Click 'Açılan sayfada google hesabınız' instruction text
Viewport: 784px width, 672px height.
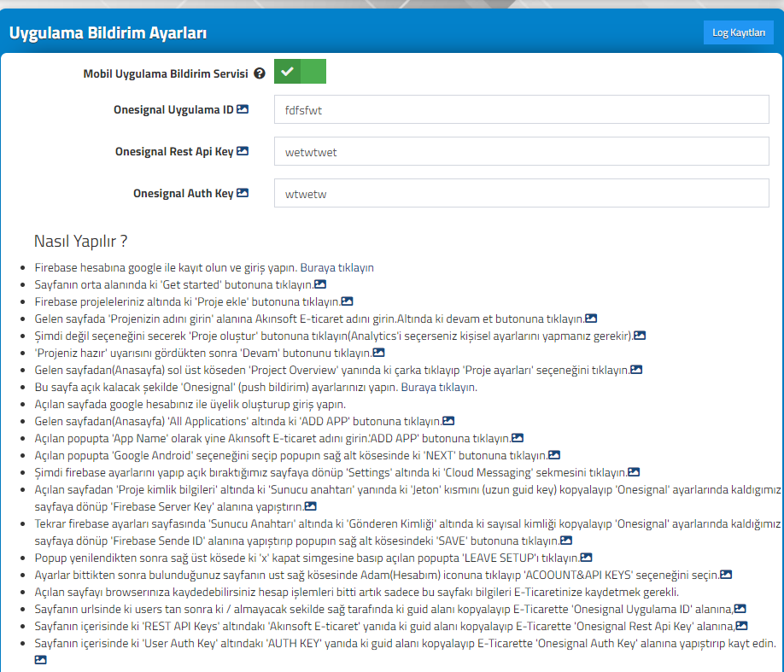(x=190, y=404)
